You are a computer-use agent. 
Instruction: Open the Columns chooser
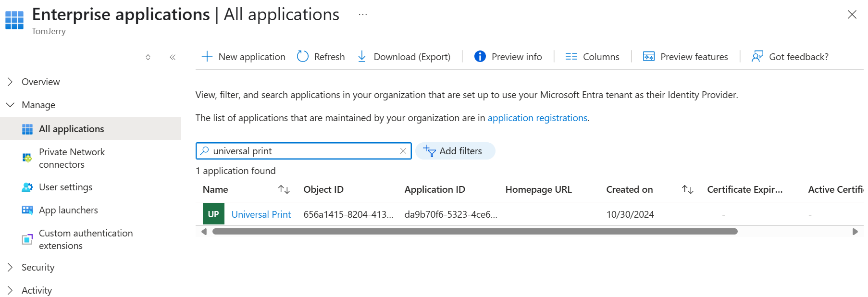click(592, 57)
